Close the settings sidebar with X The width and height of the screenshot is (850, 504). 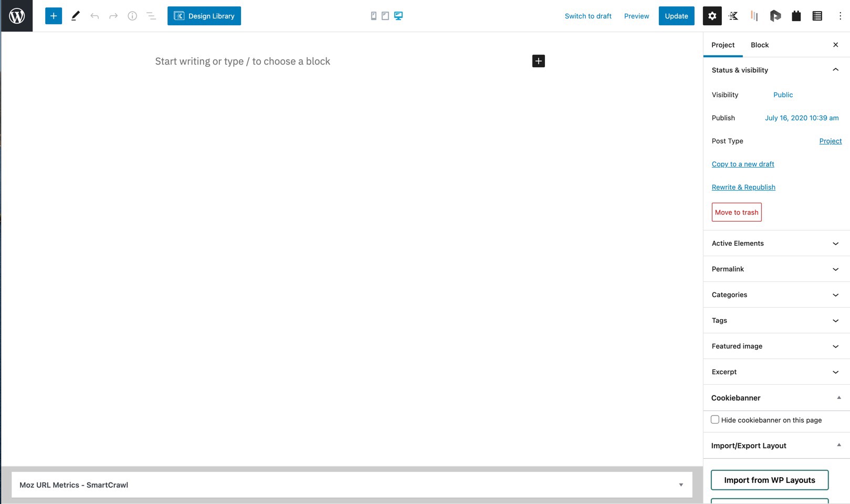click(x=836, y=45)
